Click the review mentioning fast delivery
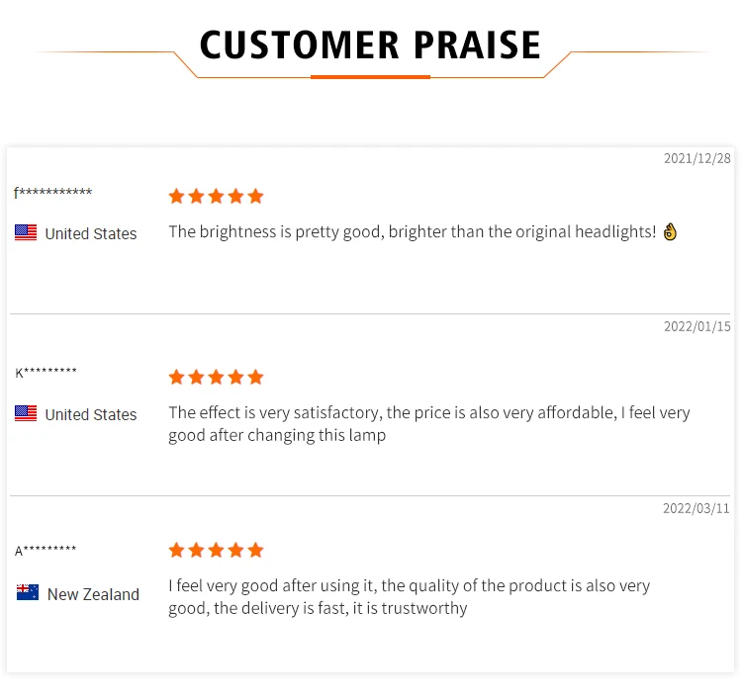742x700 pixels. 410,597
